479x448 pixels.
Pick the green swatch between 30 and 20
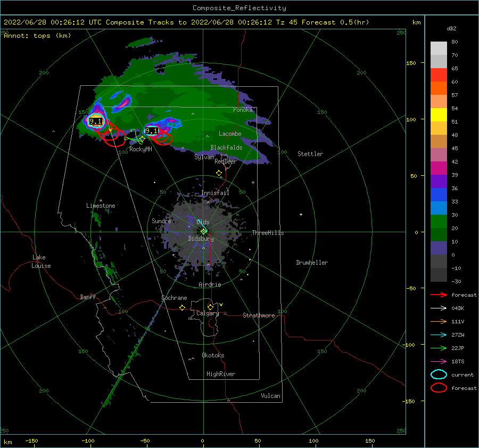pos(439,222)
